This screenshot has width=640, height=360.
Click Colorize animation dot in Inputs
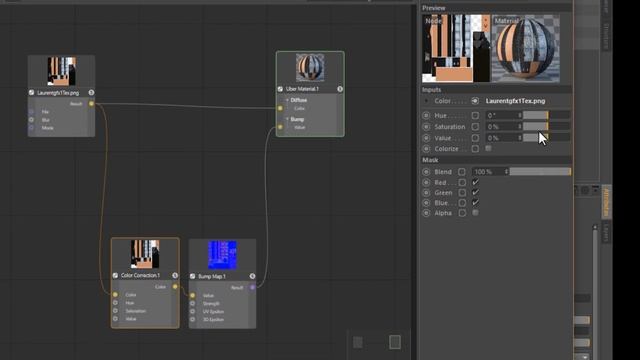(426, 149)
